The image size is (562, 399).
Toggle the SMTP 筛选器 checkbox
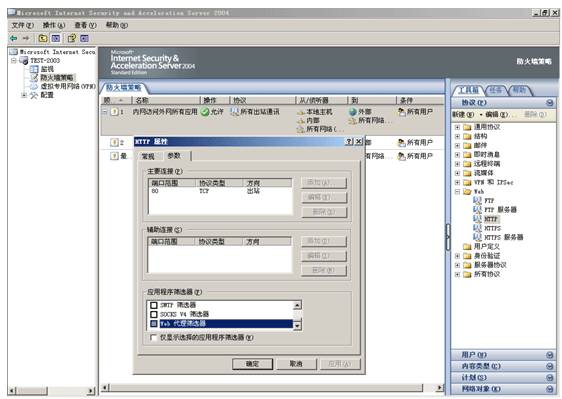coord(154,305)
